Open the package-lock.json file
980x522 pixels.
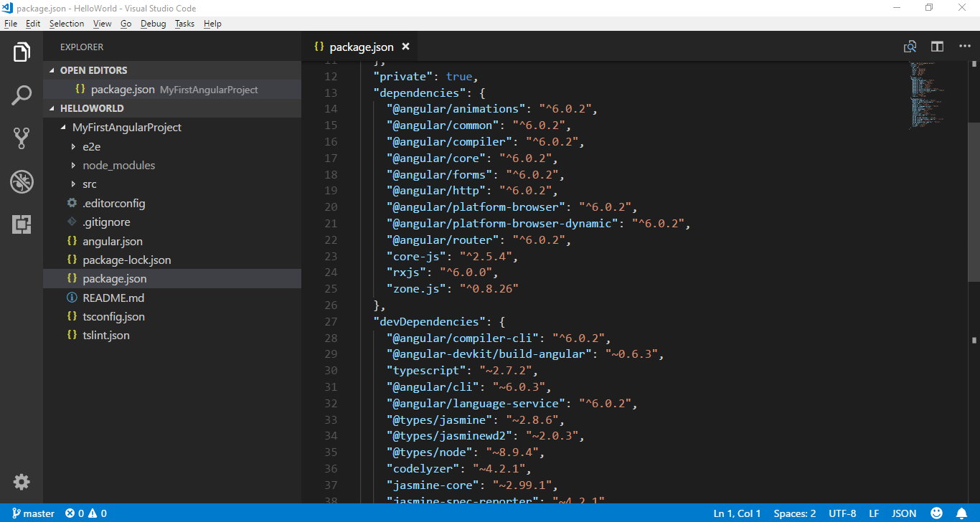pos(172,260)
